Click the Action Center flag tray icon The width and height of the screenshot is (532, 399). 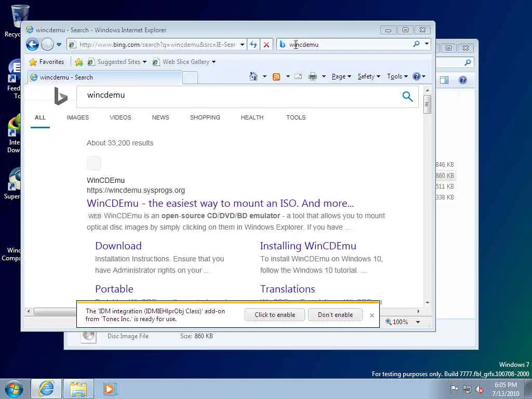(x=454, y=389)
